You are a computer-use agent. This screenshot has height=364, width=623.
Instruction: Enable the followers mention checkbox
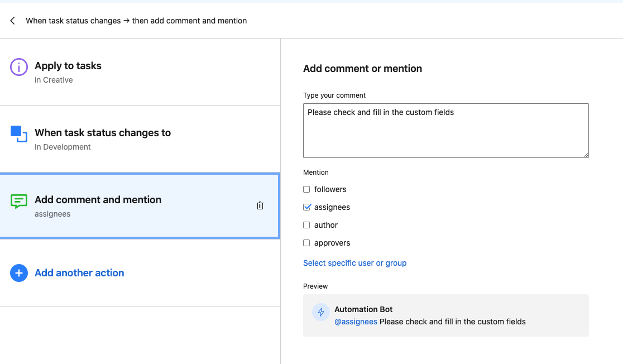pos(306,189)
